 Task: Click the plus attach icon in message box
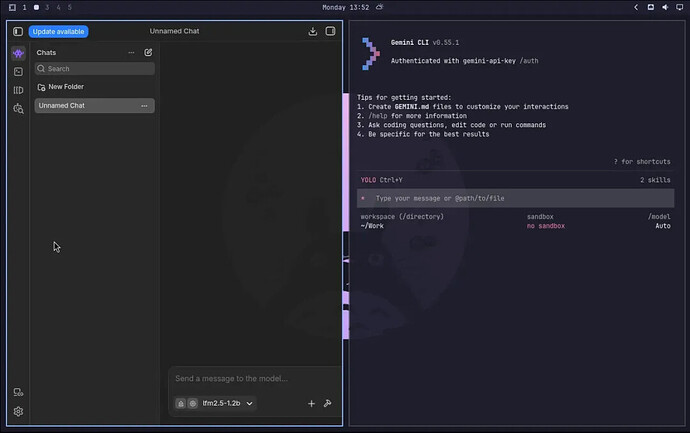[x=311, y=404]
